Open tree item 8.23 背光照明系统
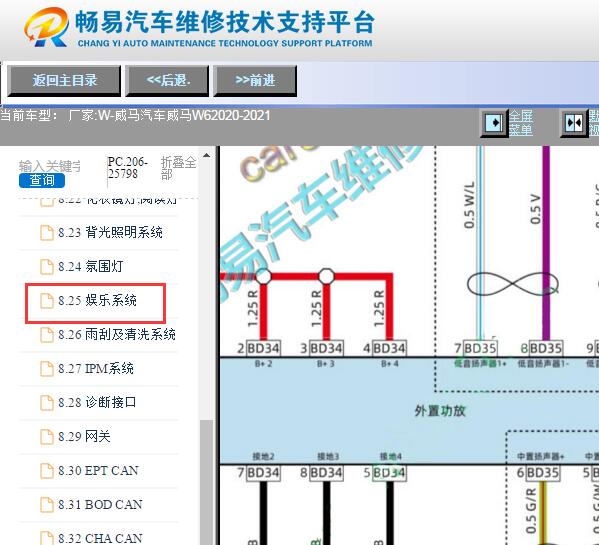 (x=110, y=232)
